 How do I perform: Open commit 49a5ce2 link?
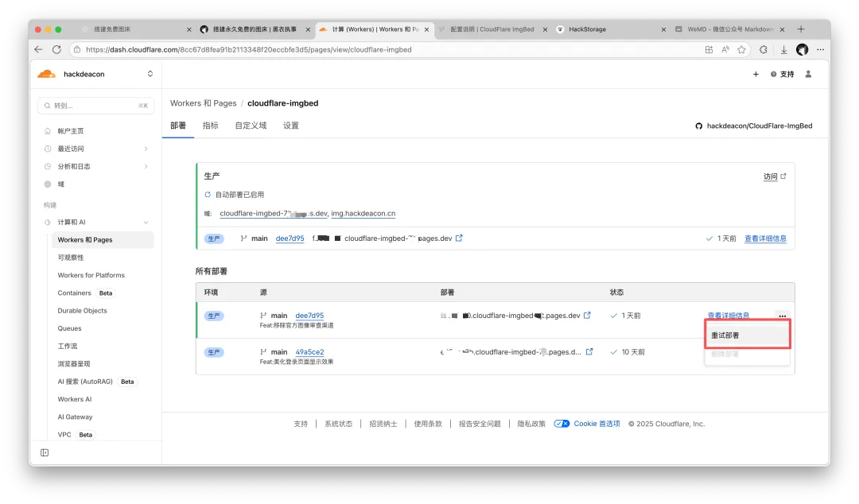point(309,351)
